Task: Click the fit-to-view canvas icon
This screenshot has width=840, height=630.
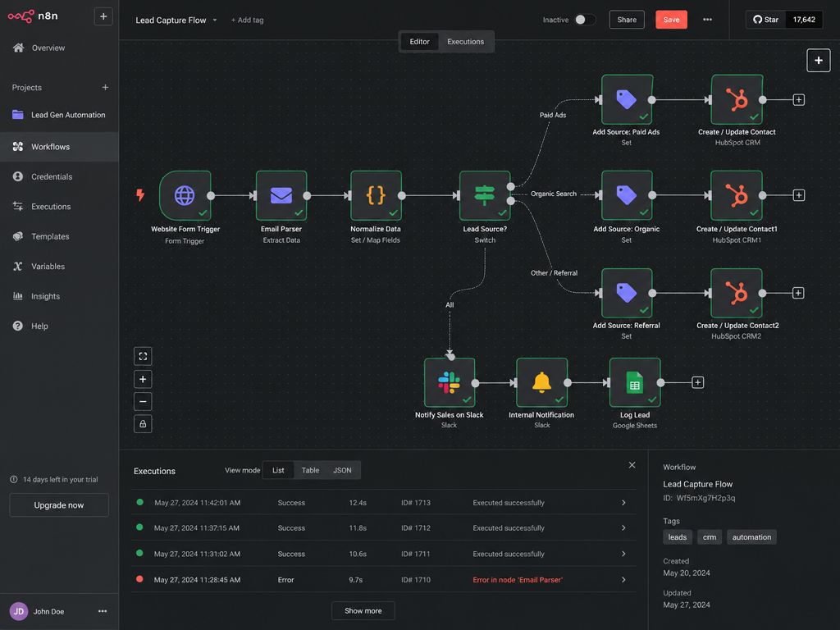Action: 143,356
